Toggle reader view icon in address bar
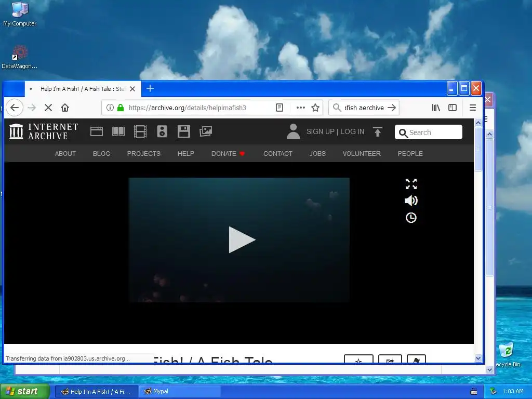 pyautogui.click(x=279, y=108)
